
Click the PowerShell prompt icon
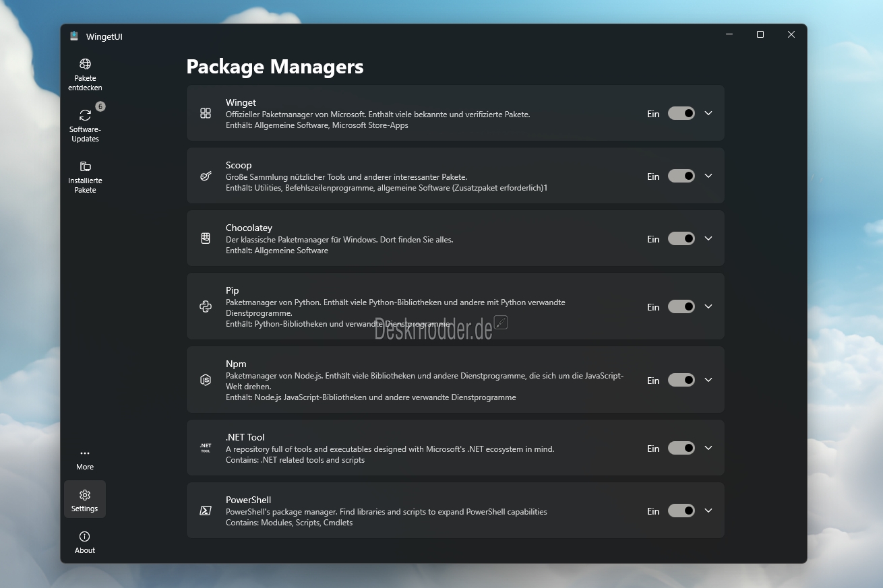click(206, 511)
